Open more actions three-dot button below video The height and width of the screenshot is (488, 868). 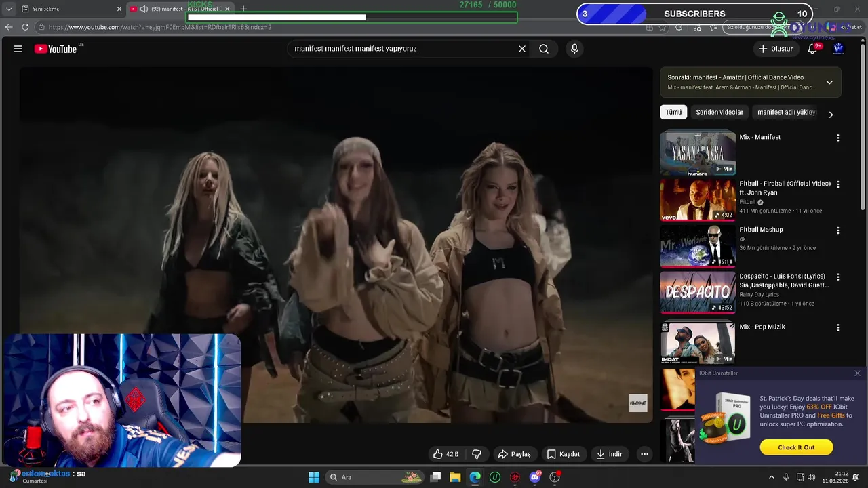(x=645, y=454)
